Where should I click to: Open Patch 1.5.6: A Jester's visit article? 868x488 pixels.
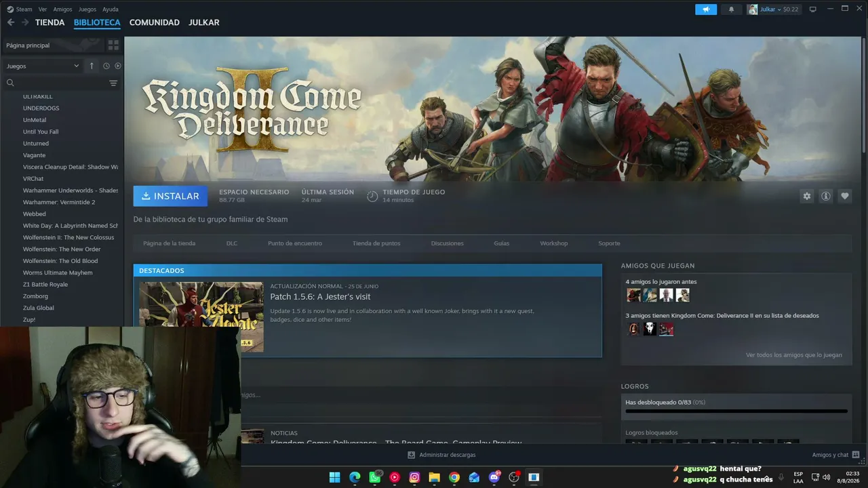point(320,297)
